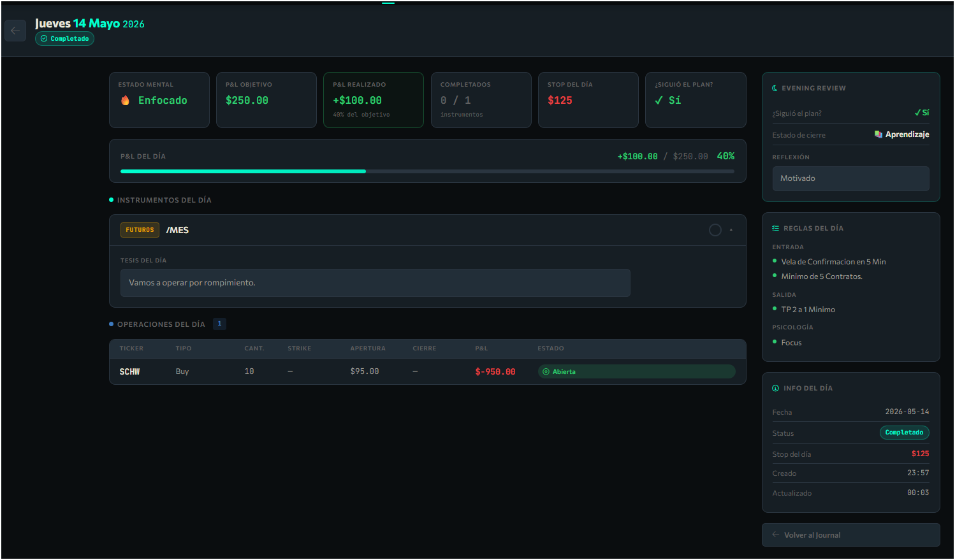Click the Aprendizaje closing state label
The width and height of the screenshot is (955, 560).
[907, 134]
